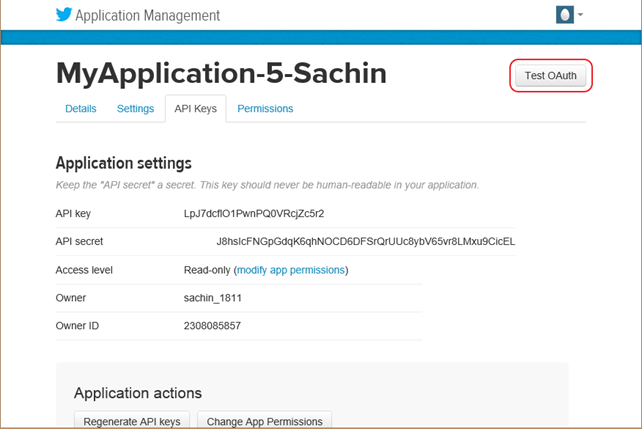The height and width of the screenshot is (429, 642).
Task: Click the API key value text
Action: coord(254,213)
